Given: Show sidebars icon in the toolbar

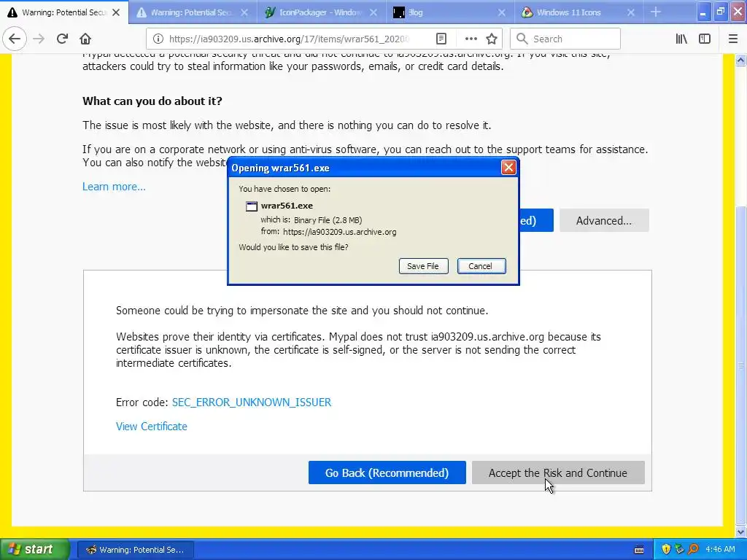Looking at the screenshot, I should pyautogui.click(x=705, y=39).
